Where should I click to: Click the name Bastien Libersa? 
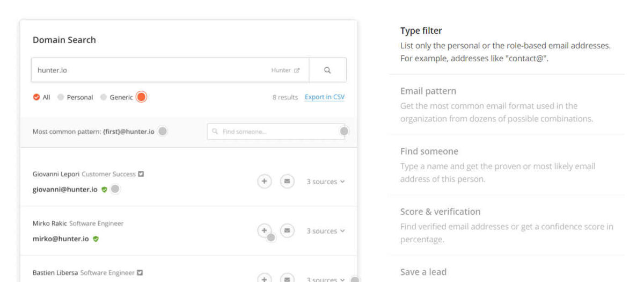[x=55, y=273]
